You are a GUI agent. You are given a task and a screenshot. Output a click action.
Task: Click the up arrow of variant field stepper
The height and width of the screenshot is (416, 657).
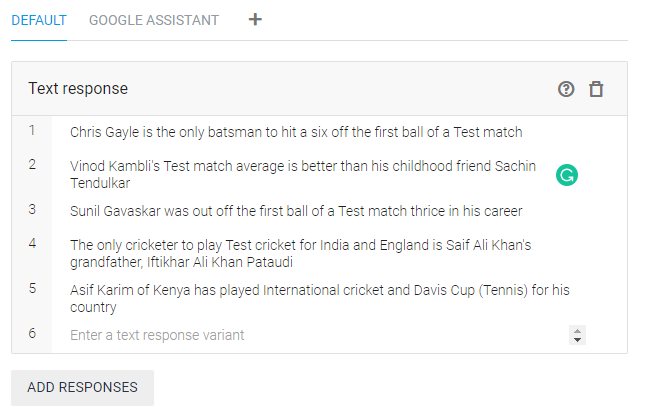[577, 330]
